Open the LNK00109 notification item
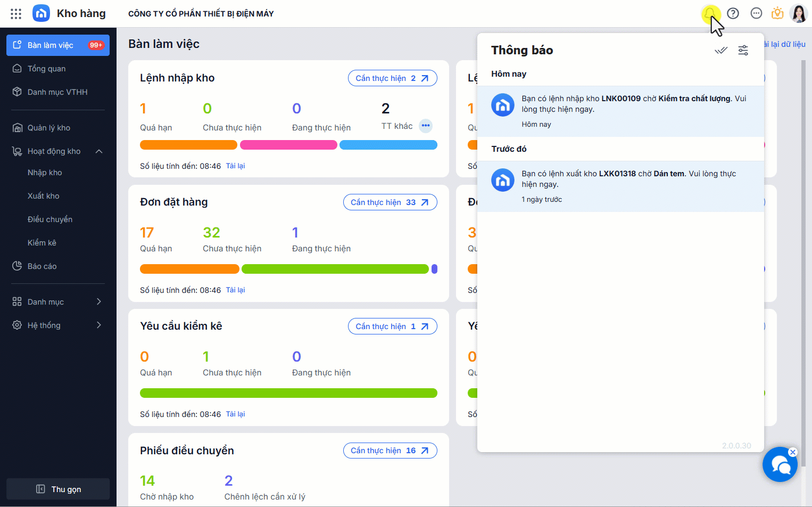 coord(620,111)
